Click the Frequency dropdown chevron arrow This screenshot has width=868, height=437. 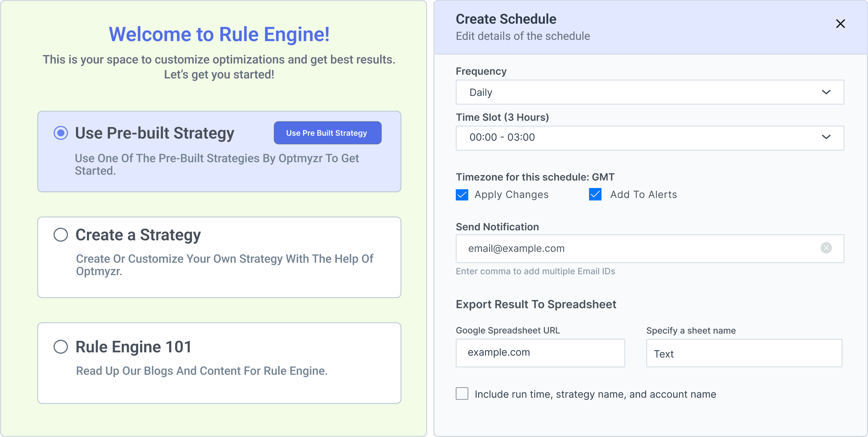826,92
